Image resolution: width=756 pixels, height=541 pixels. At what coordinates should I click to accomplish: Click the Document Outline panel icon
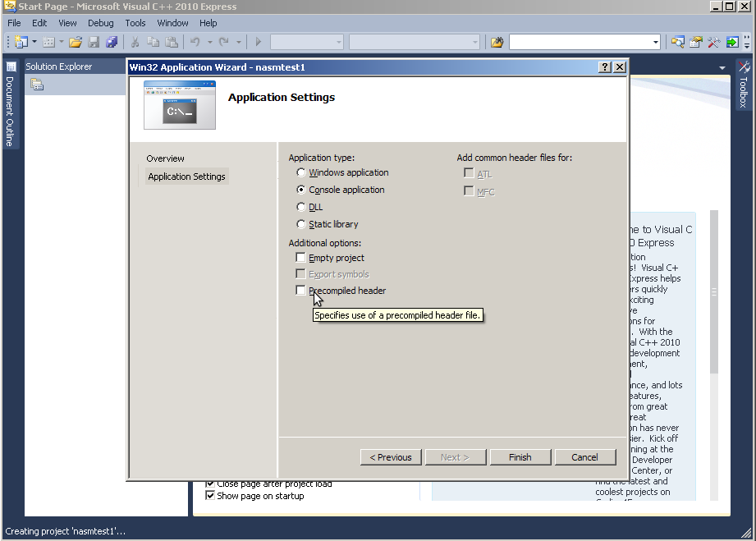(11, 66)
